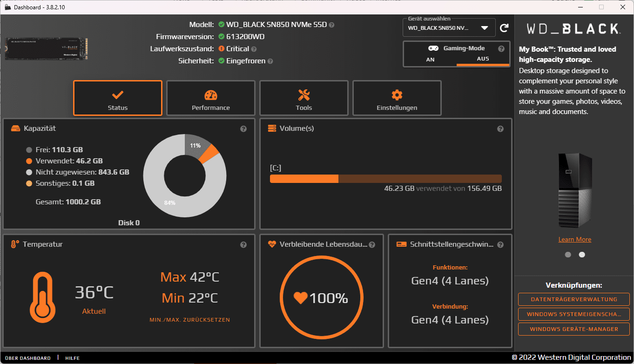This screenshot has width=634, height=364.
Task: Turn Gaming-Mode on with AN
Action: point(430,60)
